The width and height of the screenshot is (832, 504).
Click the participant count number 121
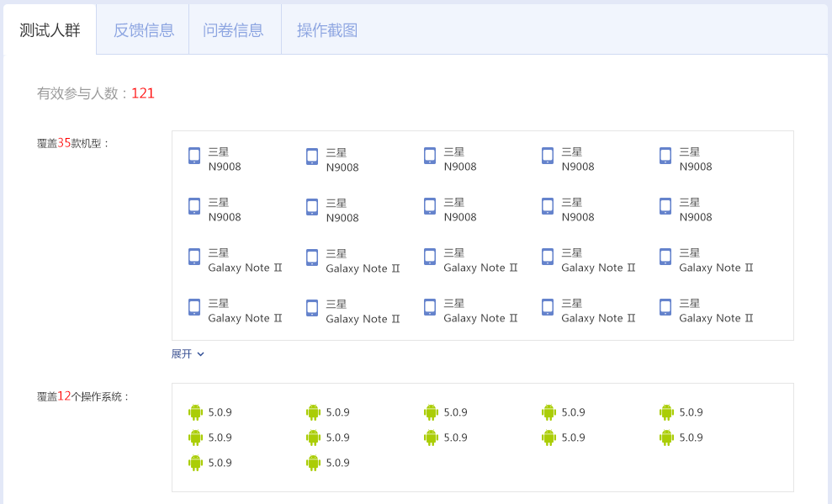[143, 93]
